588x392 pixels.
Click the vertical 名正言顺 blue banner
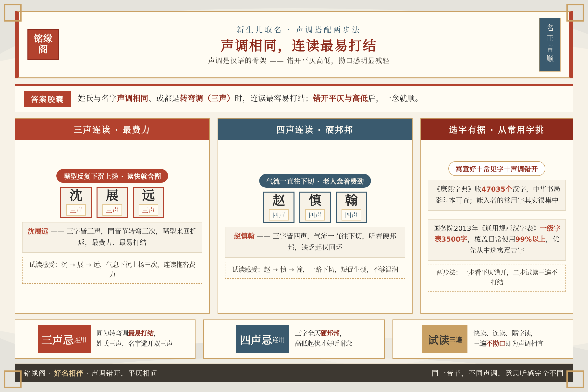[550, 45]
